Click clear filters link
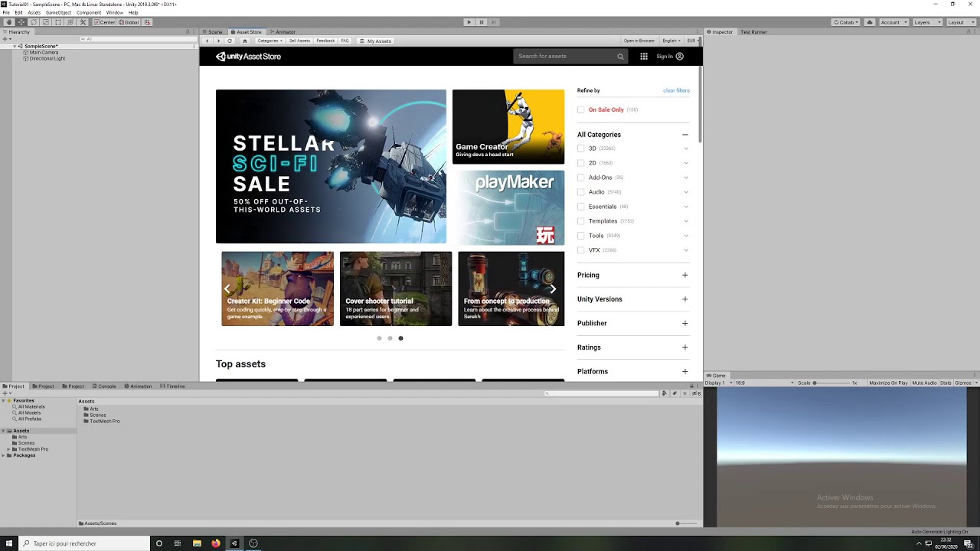 click(676, 90)
